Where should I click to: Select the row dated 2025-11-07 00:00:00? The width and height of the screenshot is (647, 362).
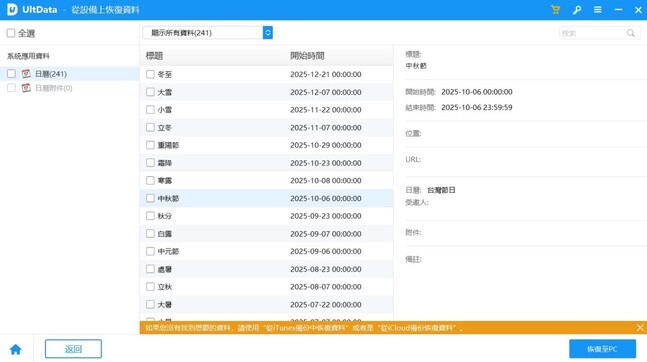(266, 128)
